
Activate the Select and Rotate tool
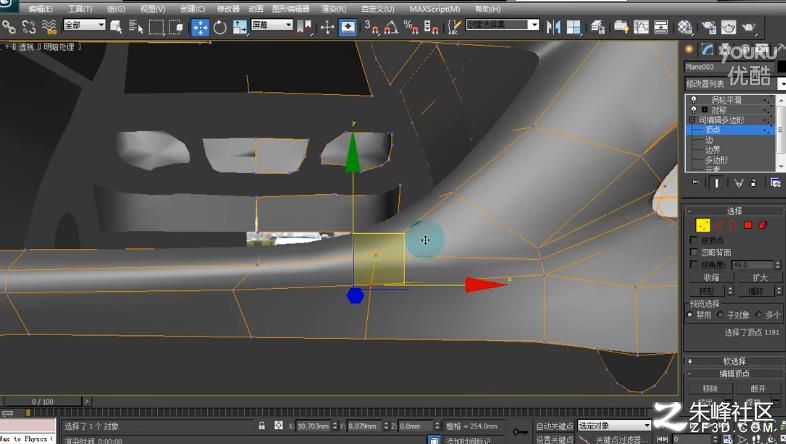click(x=220, y=27)
